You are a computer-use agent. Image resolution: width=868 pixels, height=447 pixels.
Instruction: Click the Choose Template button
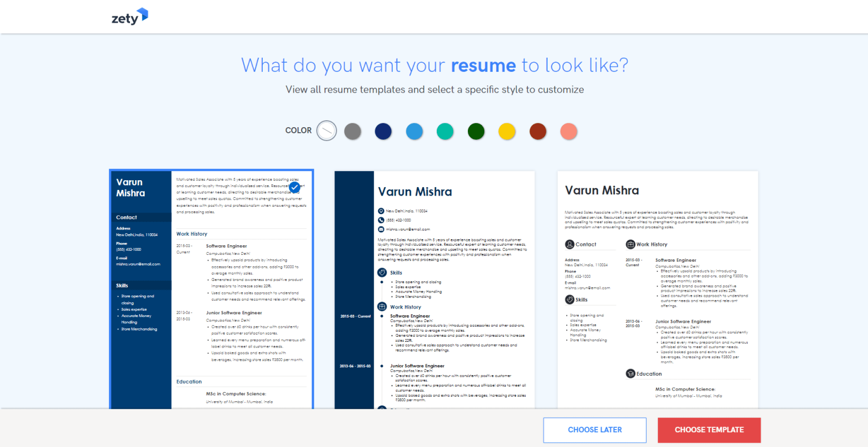coord(709,430)
